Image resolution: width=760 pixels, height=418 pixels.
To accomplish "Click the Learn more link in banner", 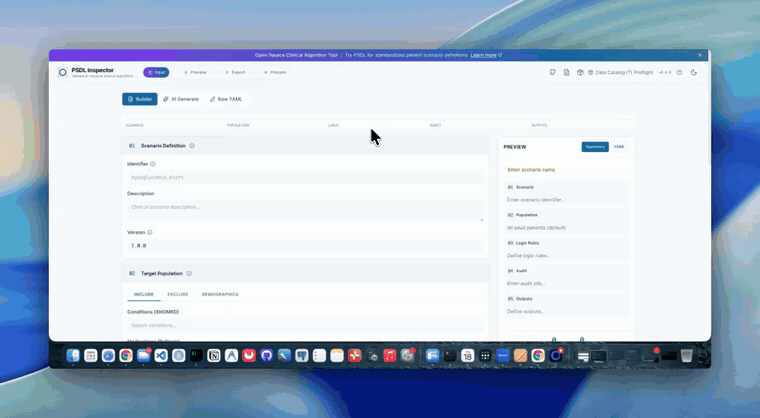I will (x=486, y=55).
